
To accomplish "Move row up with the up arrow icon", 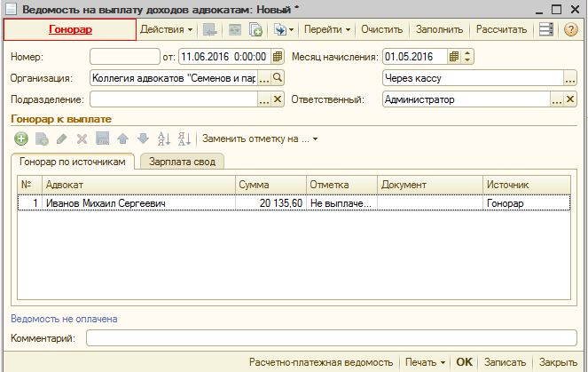I will point(122,139).
